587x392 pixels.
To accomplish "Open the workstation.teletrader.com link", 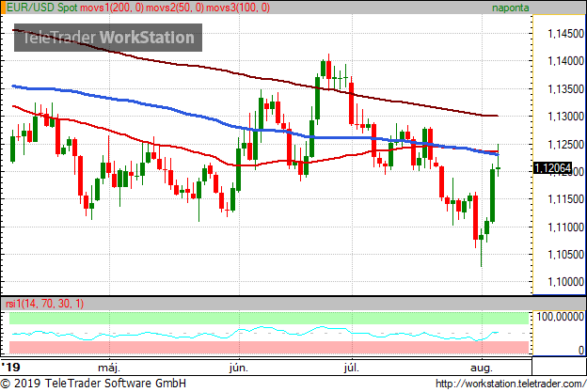I will tap(511, 384).
